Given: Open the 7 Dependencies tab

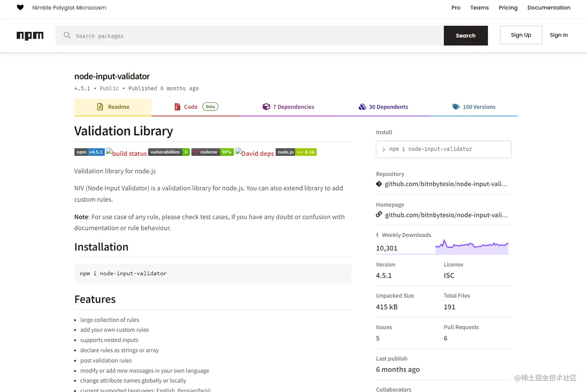Looking at the screenshot, I should 288,107.
